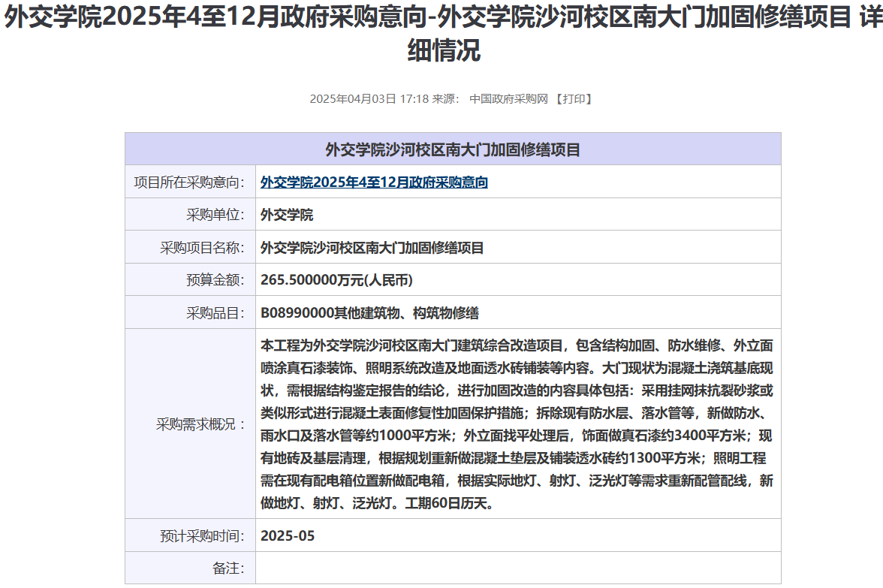
Task: Select the 采购项目名称 row label
Action: click(x=203, y=248)
